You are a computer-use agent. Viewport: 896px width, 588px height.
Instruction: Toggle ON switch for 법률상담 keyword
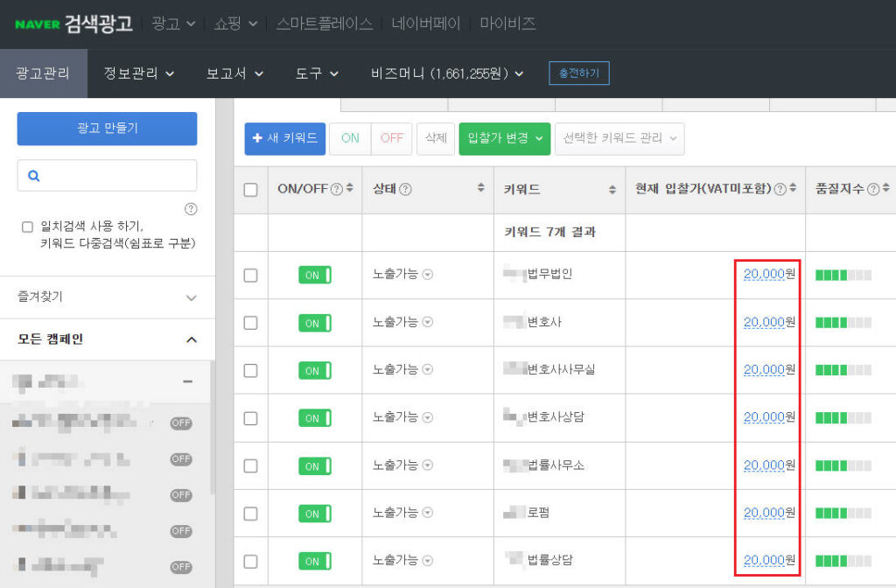point(315,561)
